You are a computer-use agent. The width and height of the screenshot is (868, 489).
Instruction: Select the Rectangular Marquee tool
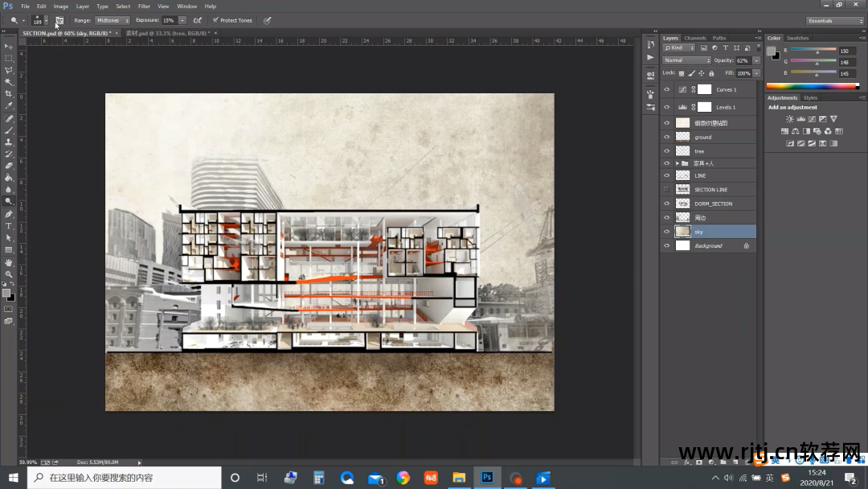pyautogui.click(x=8, y=58)
